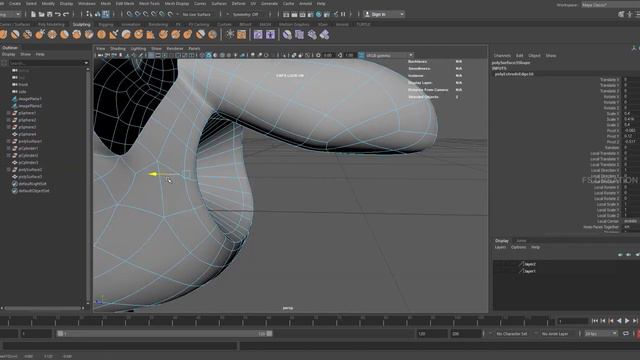Screen dimensions: 640x360
Task: Click the range slider bar under the timeline
Action: (x=165, y=333)
